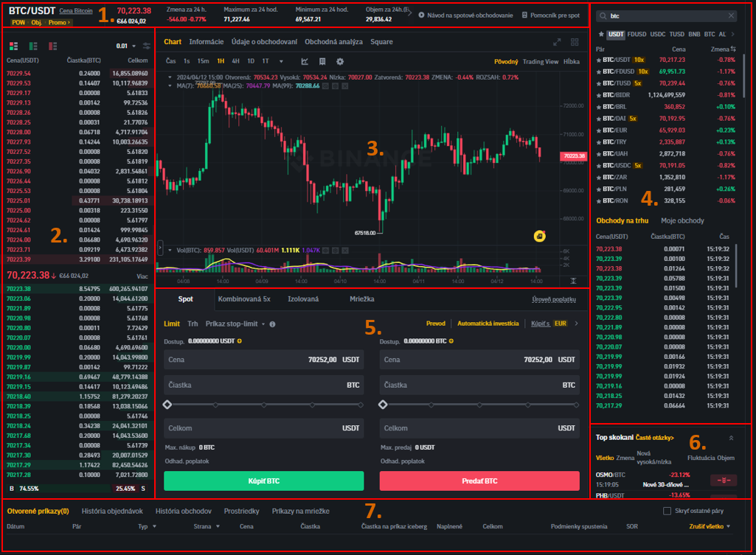Click the stop-limit info icon
The height and width of the screenshot is (555, 756).
(272, 324)
